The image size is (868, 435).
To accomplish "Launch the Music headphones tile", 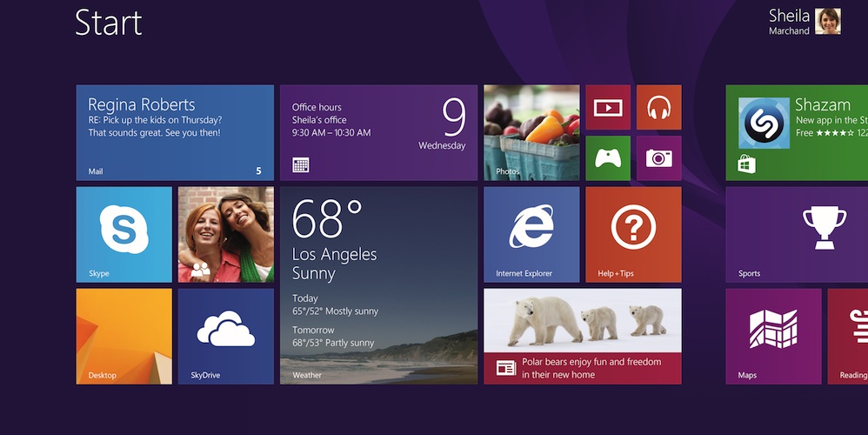I will coord(658,107).
